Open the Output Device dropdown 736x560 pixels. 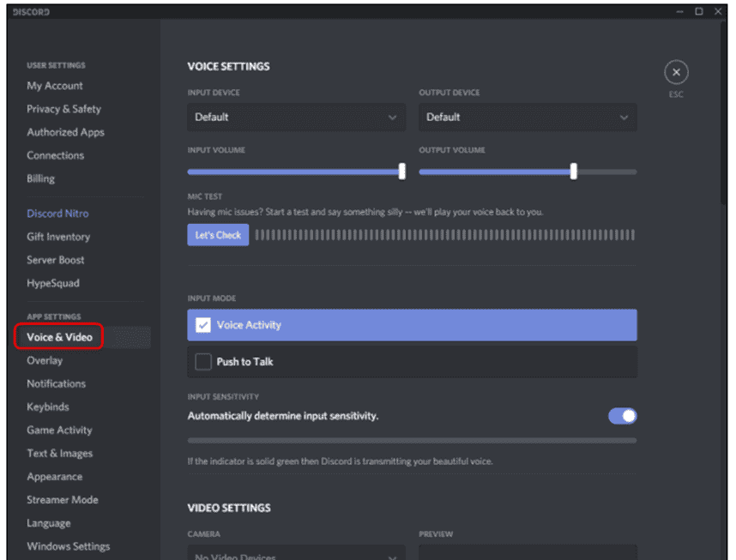[528, 117]
